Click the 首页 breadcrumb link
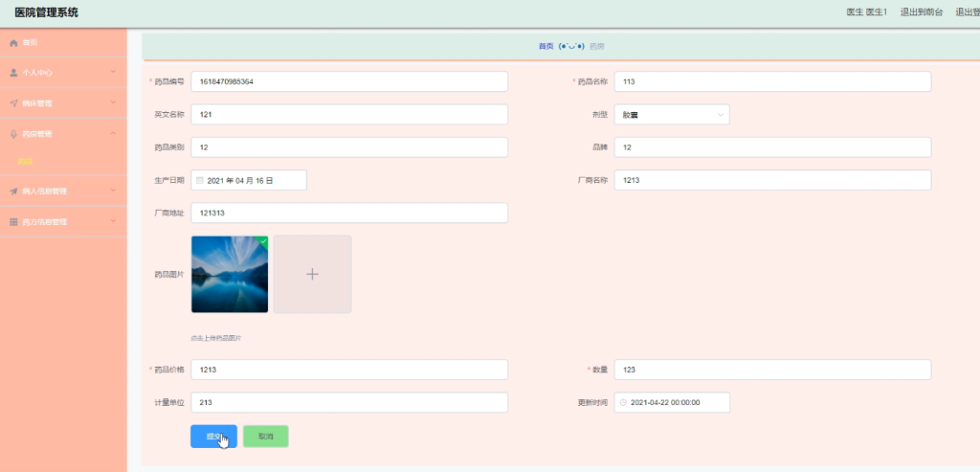 [x=546, y=46]
